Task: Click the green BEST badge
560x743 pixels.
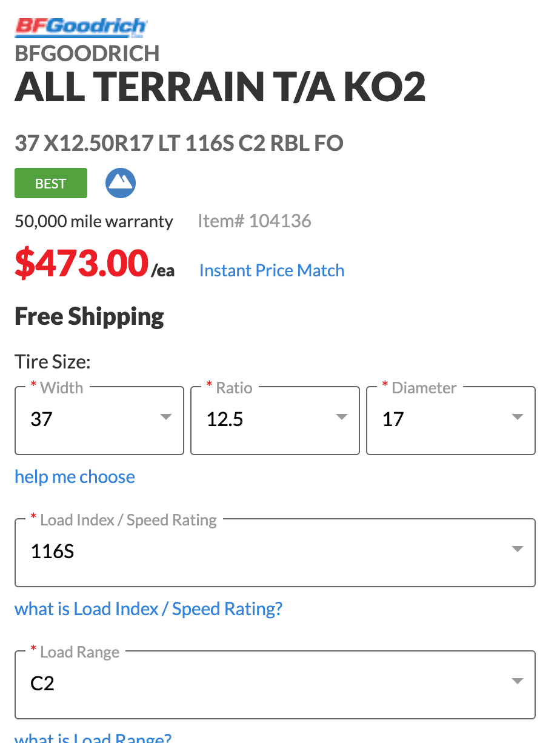Action: coord(51,183)
